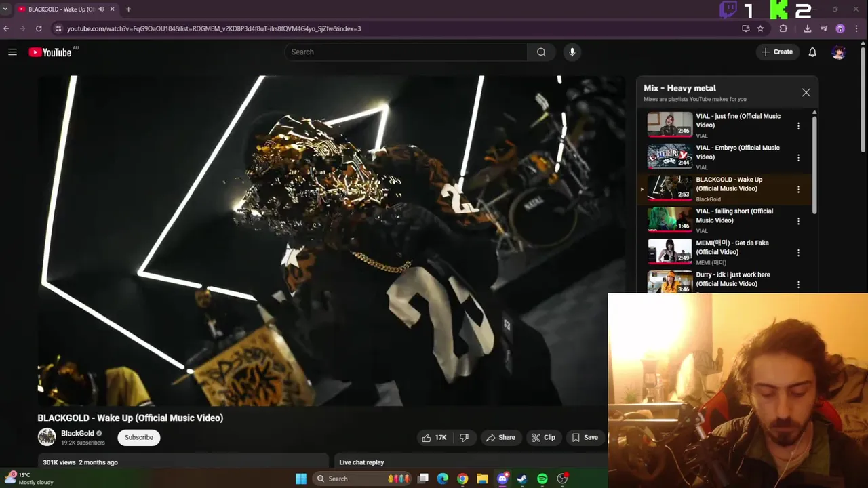
Task: Open the VIAL - falling short thumbnail
Action: [669, 220]
